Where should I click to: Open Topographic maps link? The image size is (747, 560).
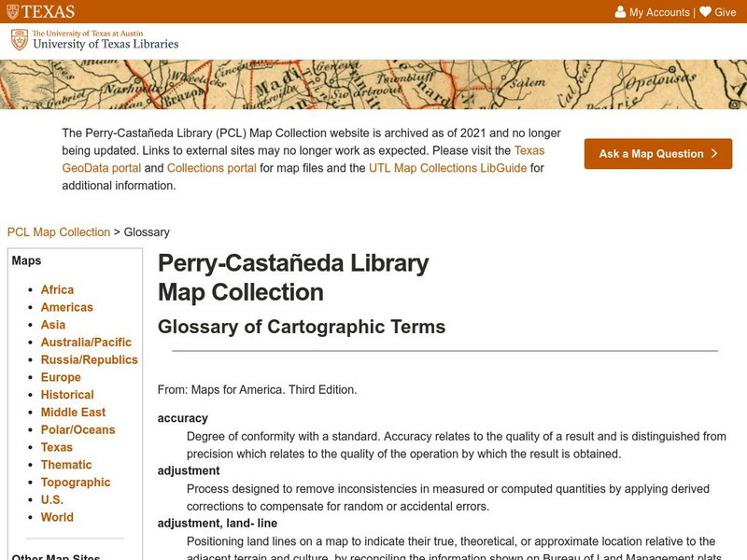point(76,483)
